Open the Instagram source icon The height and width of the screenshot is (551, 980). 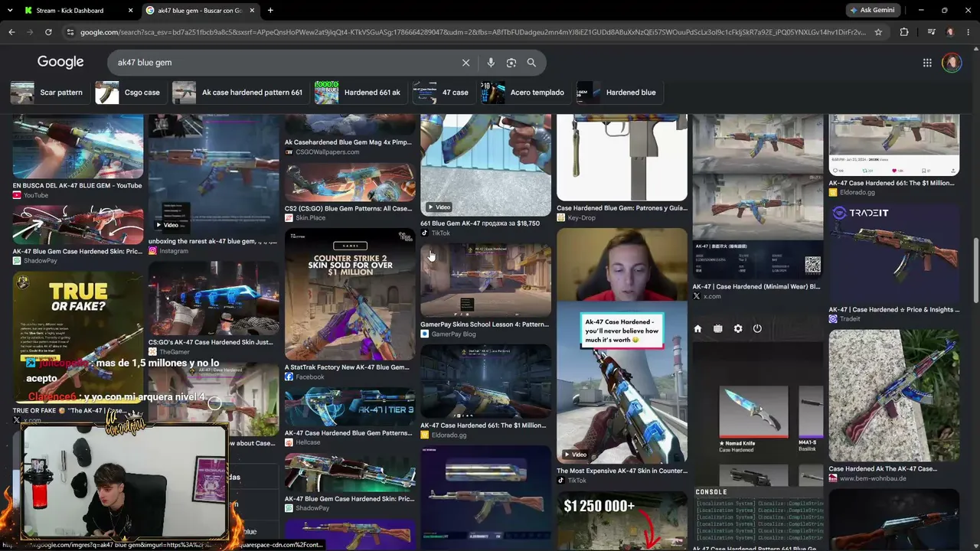[152, 251]
